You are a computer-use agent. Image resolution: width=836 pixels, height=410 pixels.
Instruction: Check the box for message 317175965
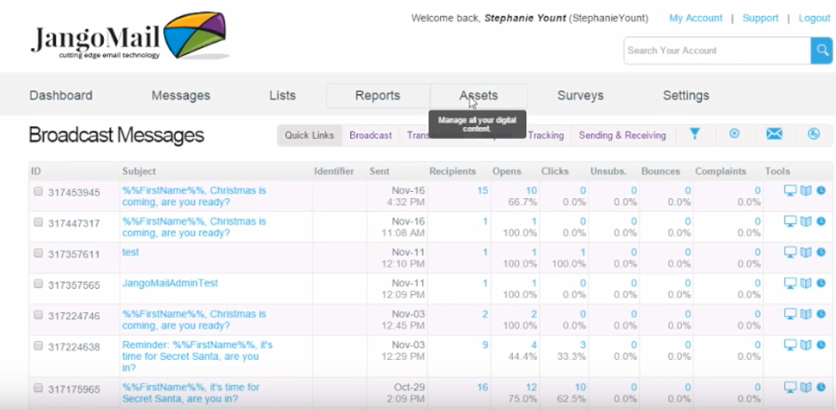[x=38, y=388]
